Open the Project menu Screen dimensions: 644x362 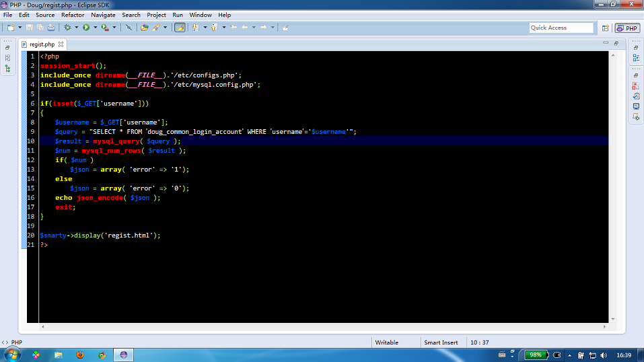click(157, 15)
